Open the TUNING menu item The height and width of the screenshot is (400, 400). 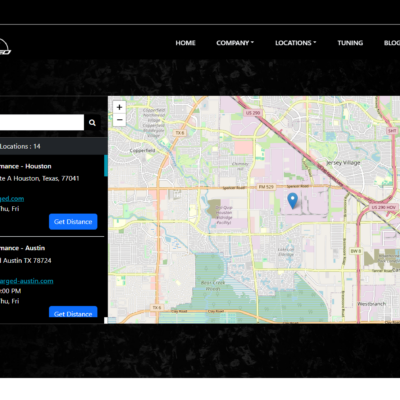[x=350, y=43]
